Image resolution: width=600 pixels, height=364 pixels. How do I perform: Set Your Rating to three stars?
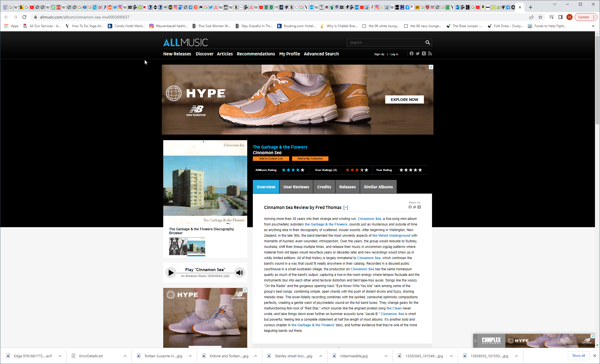click(x=411, y=170)
